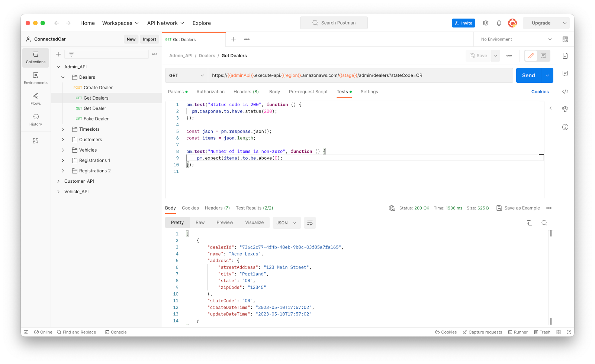Open response more options menu
Viewport: 595px width, 364px height.
click(549, 208)
